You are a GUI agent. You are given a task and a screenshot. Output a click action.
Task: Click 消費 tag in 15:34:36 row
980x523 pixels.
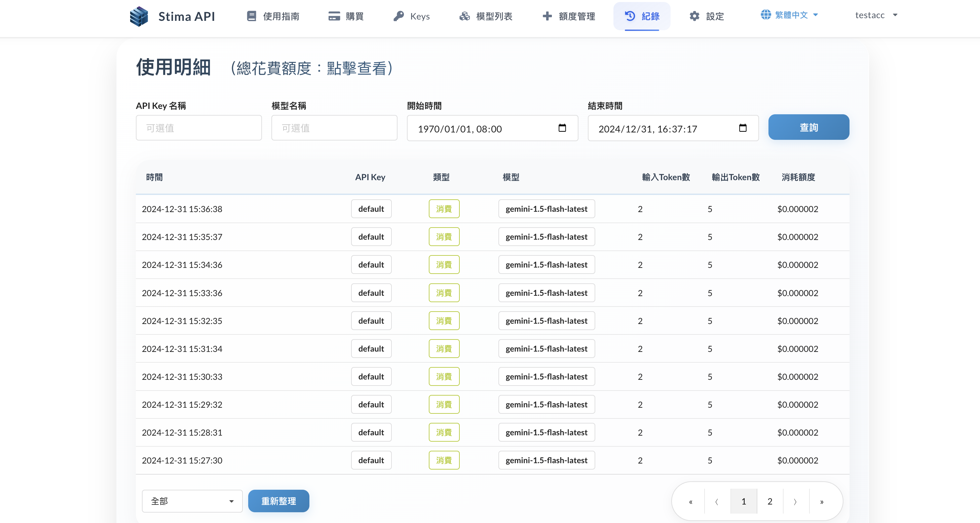[x=444, y=265]
